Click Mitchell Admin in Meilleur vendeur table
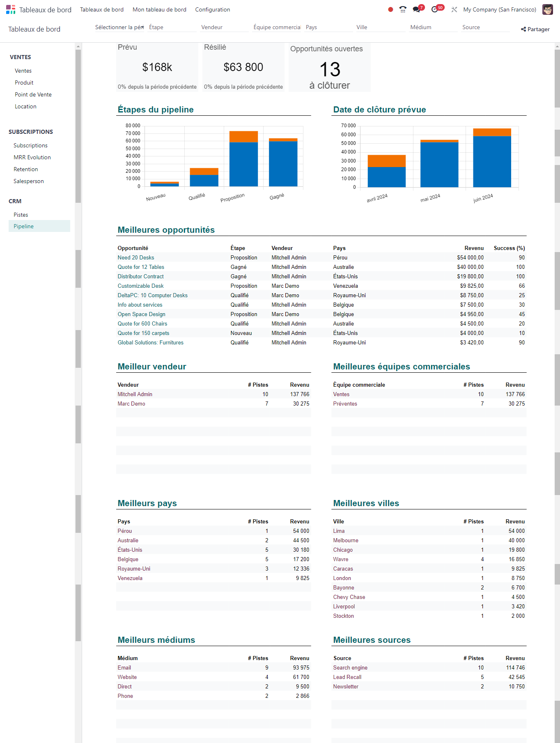Viewport: 560px width, 743px height. 135,394
